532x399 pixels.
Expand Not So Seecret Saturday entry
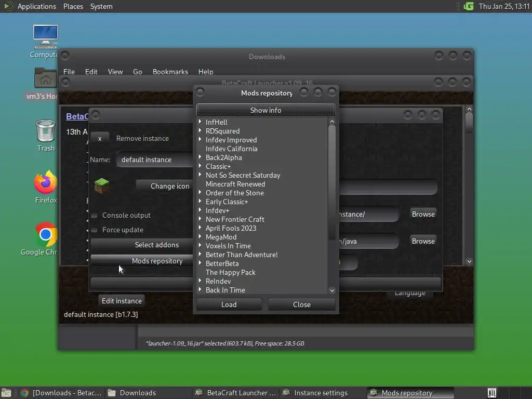click(200, 175)
